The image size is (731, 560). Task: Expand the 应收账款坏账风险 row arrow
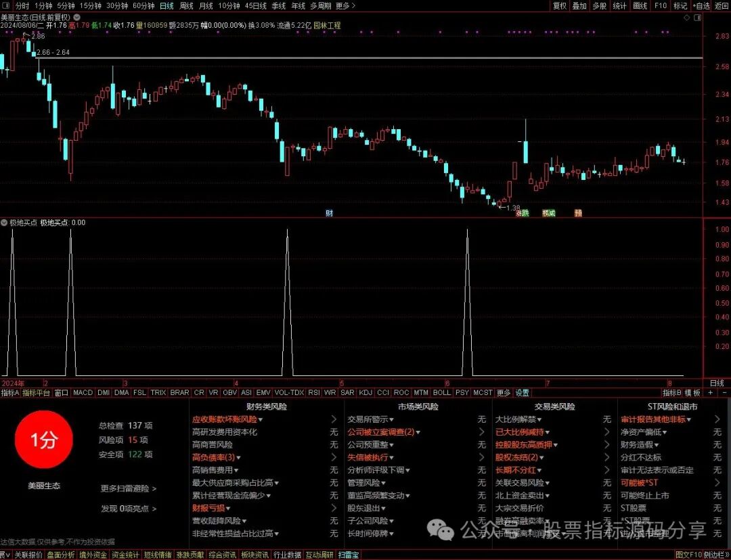(x=334, y=419)
